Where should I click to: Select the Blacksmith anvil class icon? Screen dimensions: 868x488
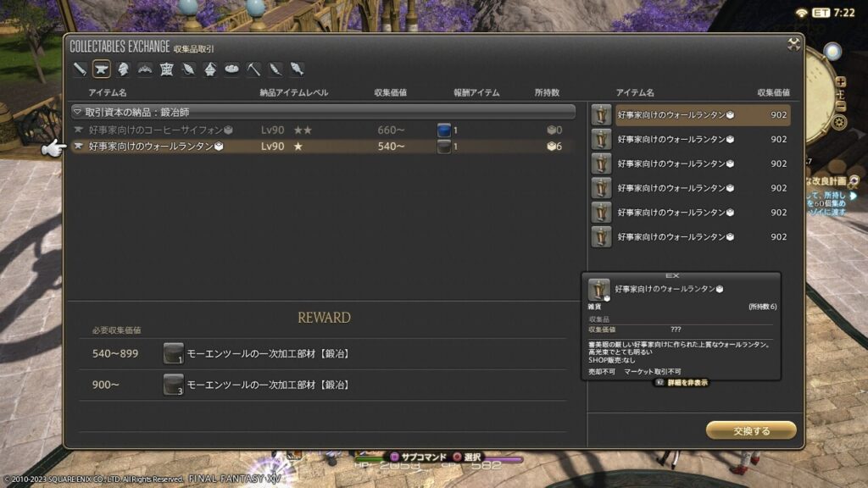click(102, 69)
